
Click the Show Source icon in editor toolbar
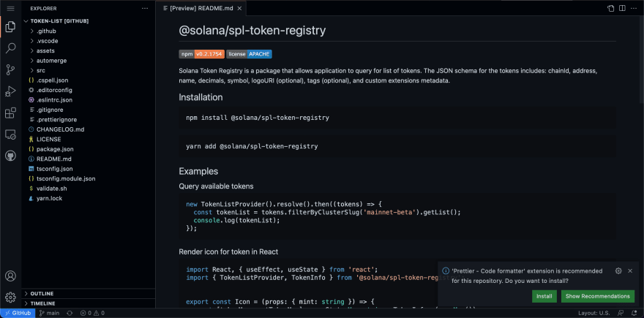(611, 8)
